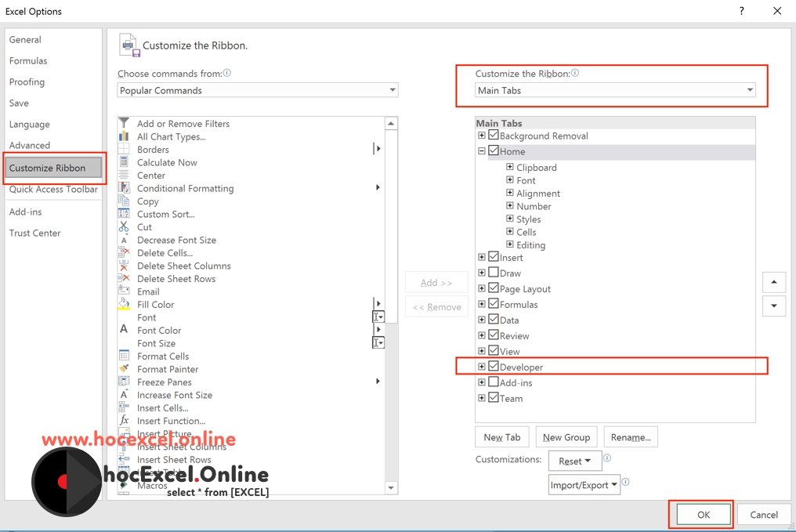796x532 pixels.
Task: Select the Insert Function fx icon
Action: [x=125, y=421]
